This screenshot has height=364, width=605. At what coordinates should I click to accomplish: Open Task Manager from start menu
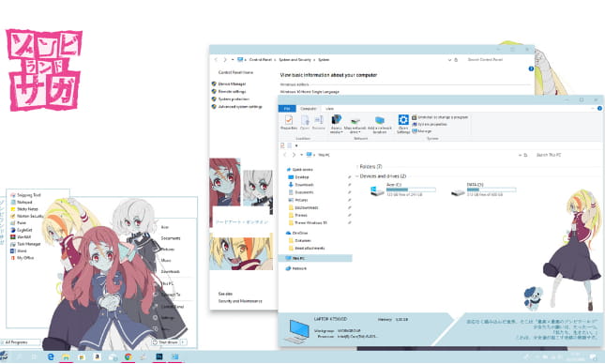pyautogui.click(x=25, y=244)
